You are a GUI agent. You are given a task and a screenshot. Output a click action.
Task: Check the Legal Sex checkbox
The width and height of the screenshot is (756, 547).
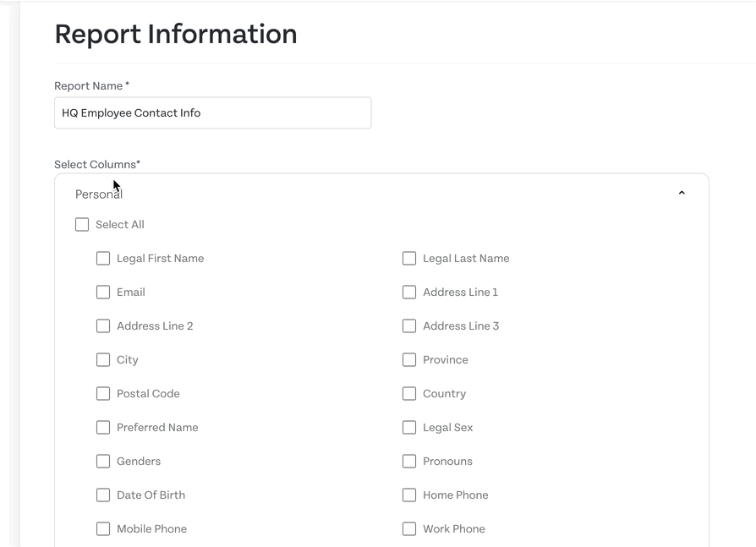click(x=409, y=427)
